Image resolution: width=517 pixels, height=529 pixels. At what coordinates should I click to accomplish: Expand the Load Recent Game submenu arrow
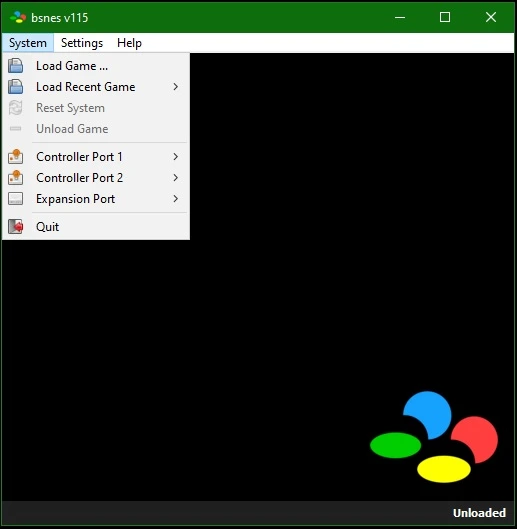pyautogui.click(x=175, y=87)
